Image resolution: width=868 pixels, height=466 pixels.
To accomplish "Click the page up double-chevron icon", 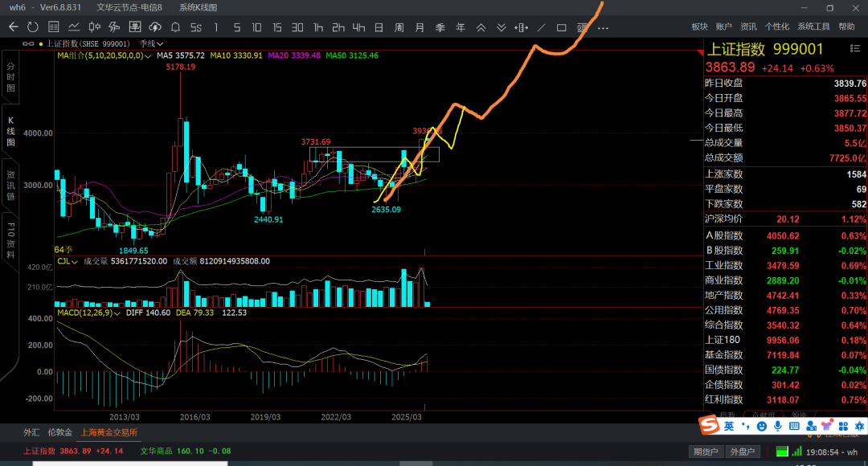I will pos(481,27).
